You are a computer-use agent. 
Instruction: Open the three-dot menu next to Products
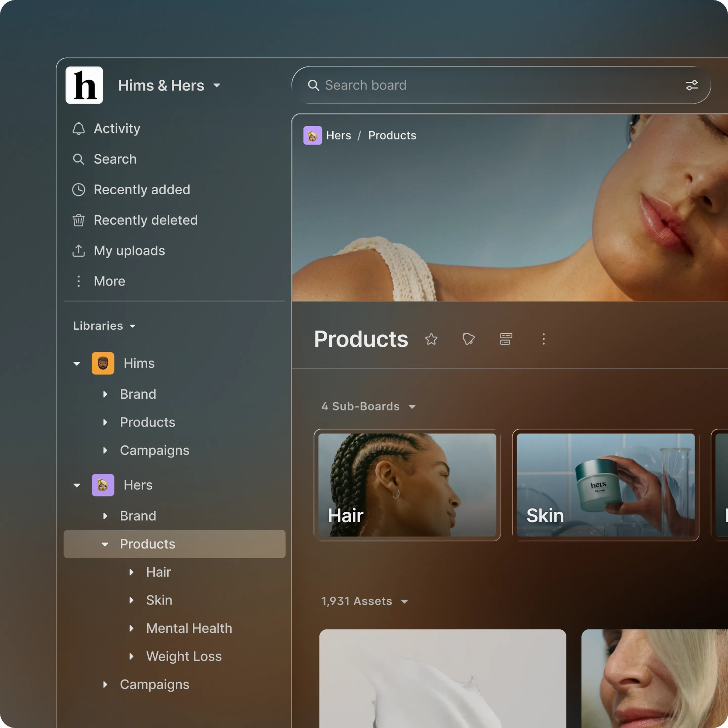pos(543,339)
